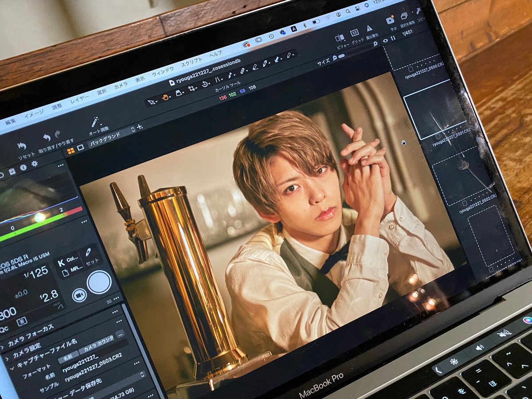532x399 pixels.
Task: Switch to single-image viewer icon
Action: click(x=80, y=148)
